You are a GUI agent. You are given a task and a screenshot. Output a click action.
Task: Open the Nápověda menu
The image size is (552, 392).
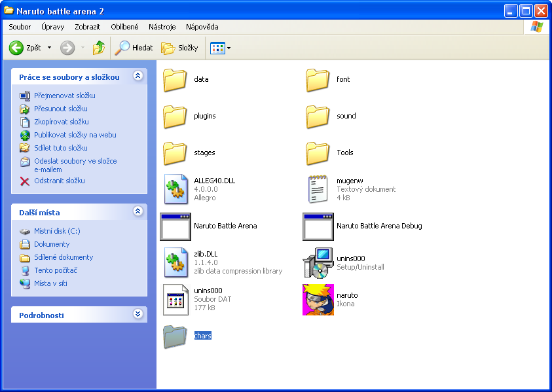click(x=202, y=27)
